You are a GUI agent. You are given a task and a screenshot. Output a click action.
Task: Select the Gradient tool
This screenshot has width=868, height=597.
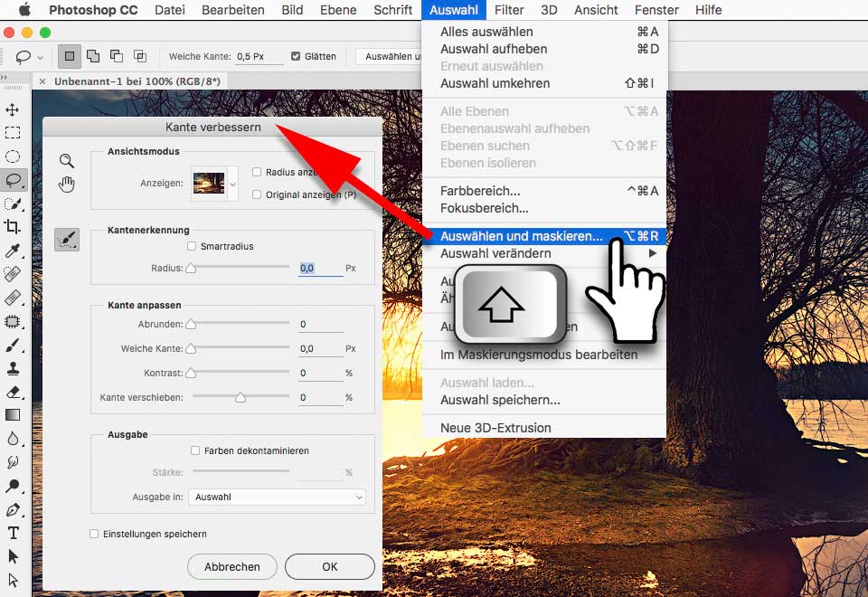point(12,415)
